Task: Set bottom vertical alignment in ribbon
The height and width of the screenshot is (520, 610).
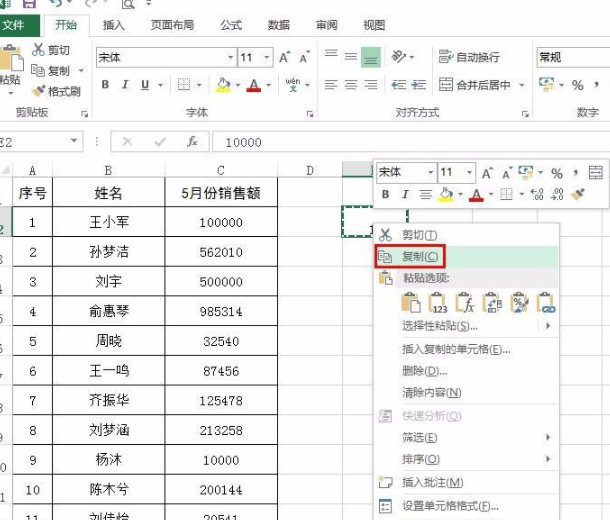Action: click(x=371, y=57)
